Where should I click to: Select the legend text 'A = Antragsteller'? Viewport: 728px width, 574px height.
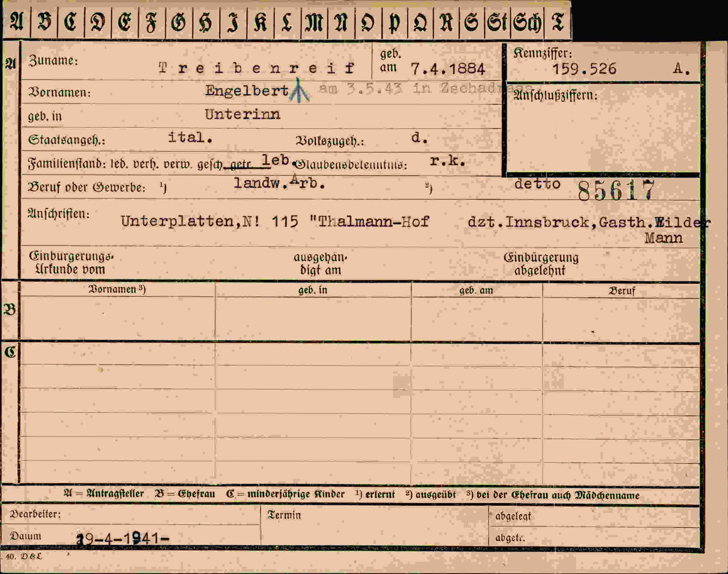(104, 494)
